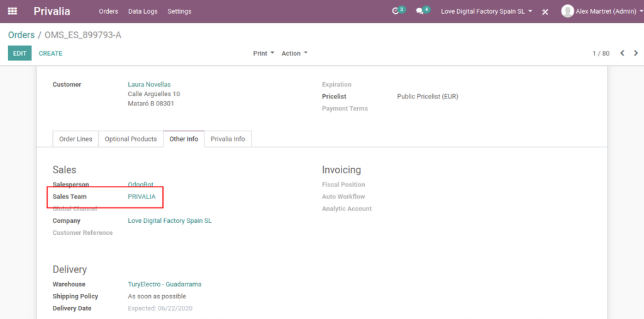Click the Auto Workflow label

pyautogui.click(x=343, y=197)
